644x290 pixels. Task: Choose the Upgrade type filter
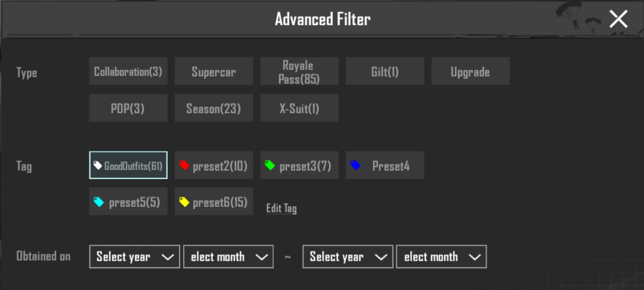pos(470,72)
